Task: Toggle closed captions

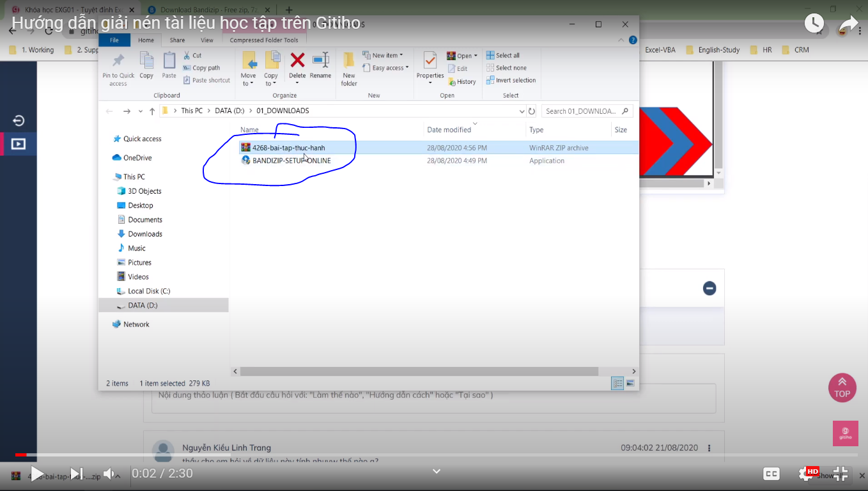Action: 771,474
